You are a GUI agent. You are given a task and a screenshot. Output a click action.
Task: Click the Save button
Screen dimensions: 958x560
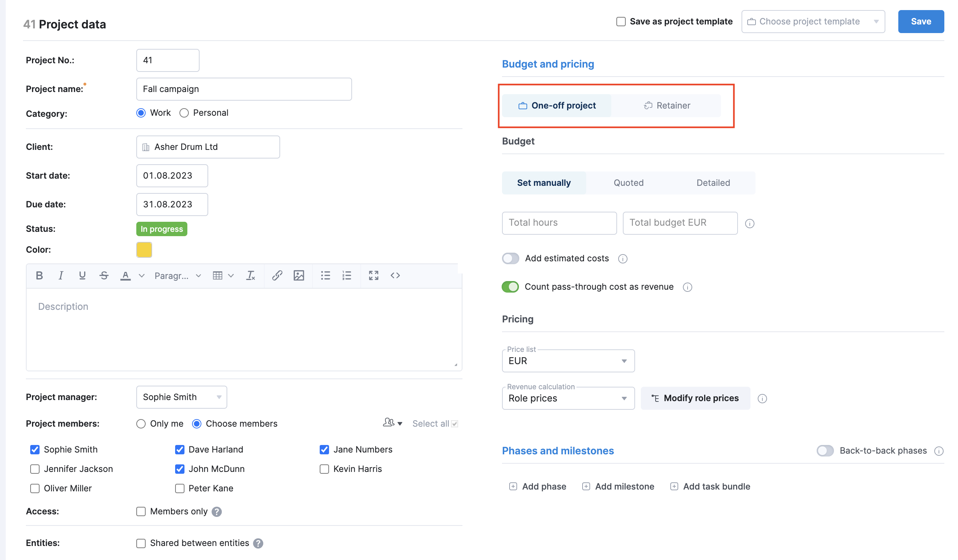[x=921, y=21]
